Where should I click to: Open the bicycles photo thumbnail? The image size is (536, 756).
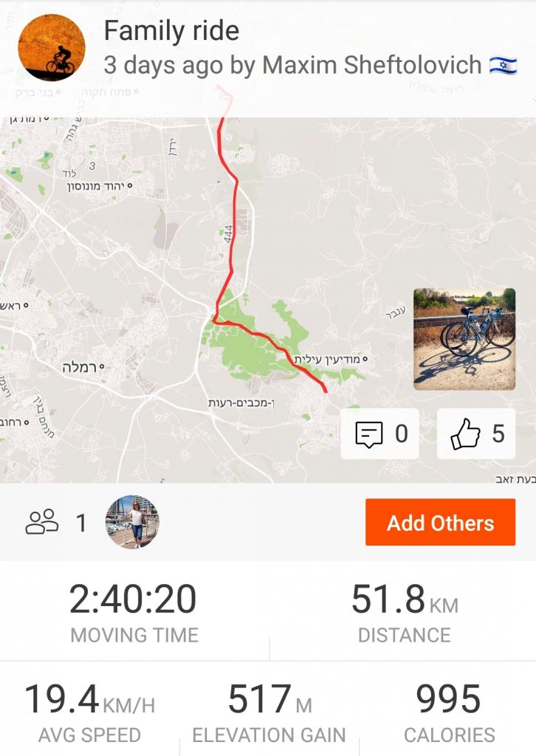pos(464,339)
